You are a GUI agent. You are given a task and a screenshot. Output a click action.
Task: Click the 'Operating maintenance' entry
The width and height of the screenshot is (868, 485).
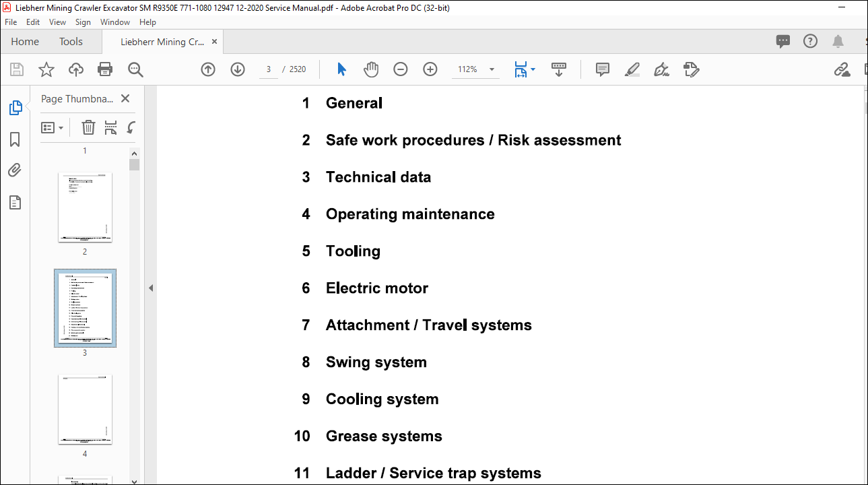(x=410, y=214)
